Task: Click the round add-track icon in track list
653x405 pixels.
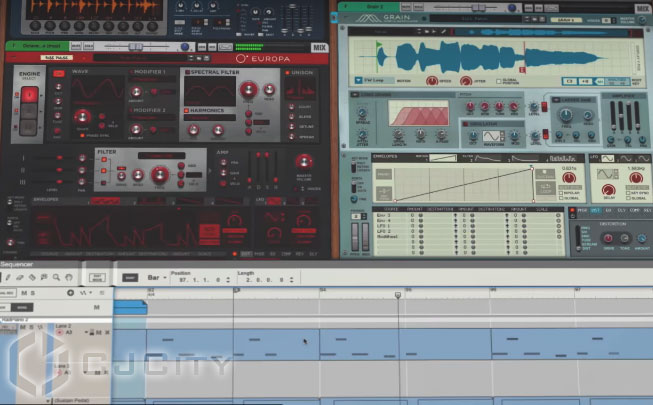Action: coord(70,293)
